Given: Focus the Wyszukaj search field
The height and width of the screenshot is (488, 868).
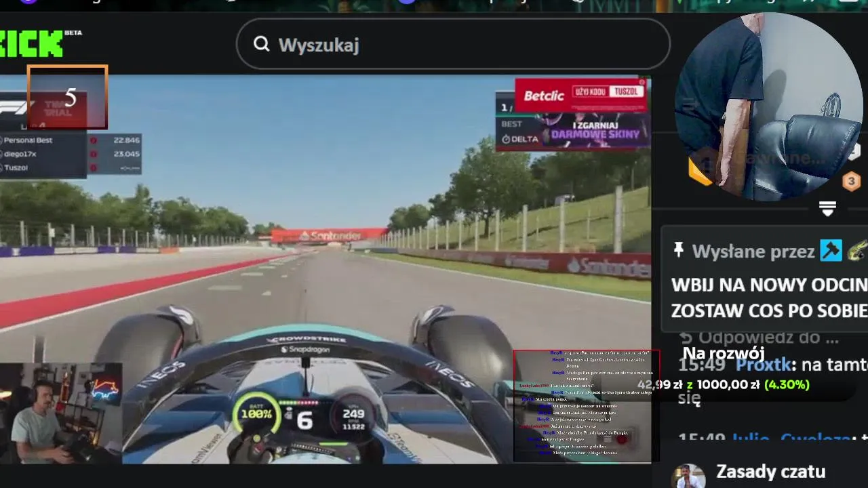Looking at the screenshot, I should click(x=453, y=44).
